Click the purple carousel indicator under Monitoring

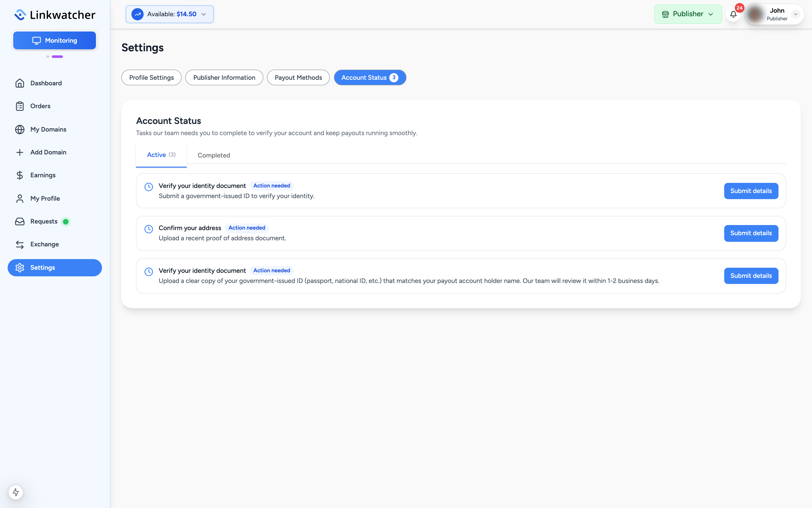57,57
